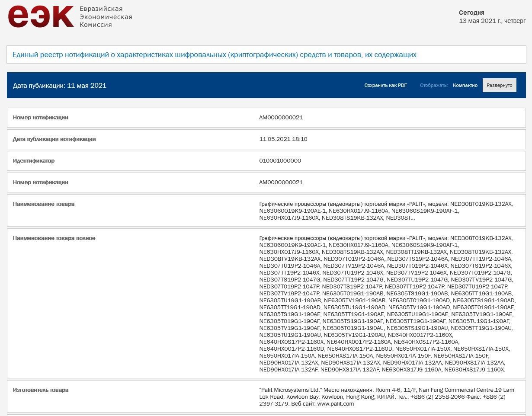Click 'Евразийская Экономическая Комиссия' header text
The height and width of the screenshot is (416, 532).
click(106, 17)
